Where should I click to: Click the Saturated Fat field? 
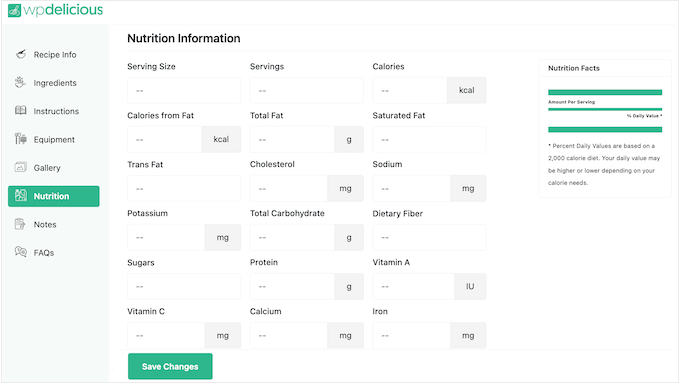coord(429,139)
